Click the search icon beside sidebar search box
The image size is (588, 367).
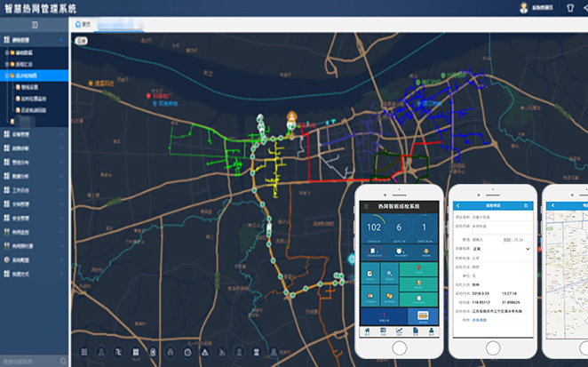click(62, 361)
